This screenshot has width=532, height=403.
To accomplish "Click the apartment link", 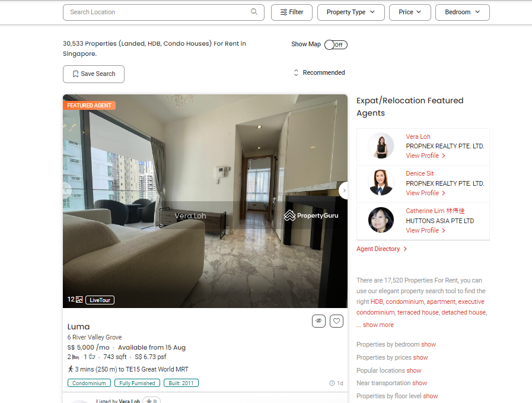I will 441,302.
